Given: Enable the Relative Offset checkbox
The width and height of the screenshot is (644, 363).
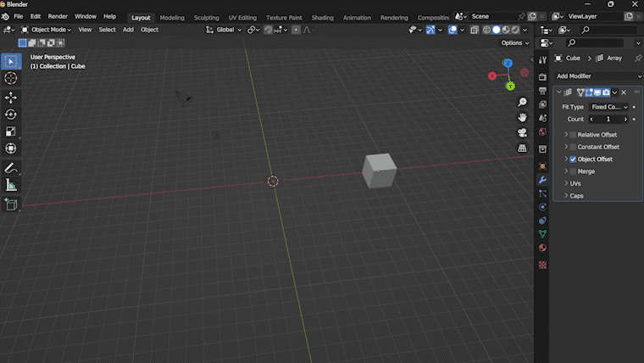Looking at the screenshot, I should [x=573, y=135].
